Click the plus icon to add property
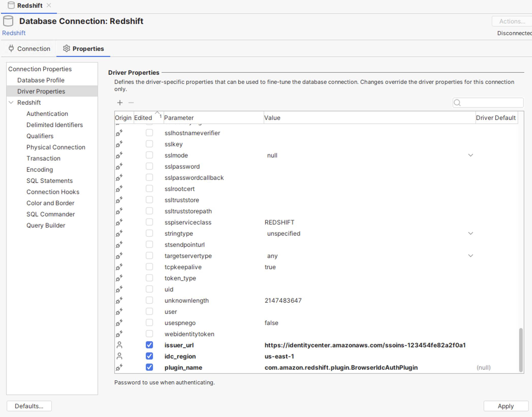Viewport: 532px width, 417px height. [x=120, y=103]
